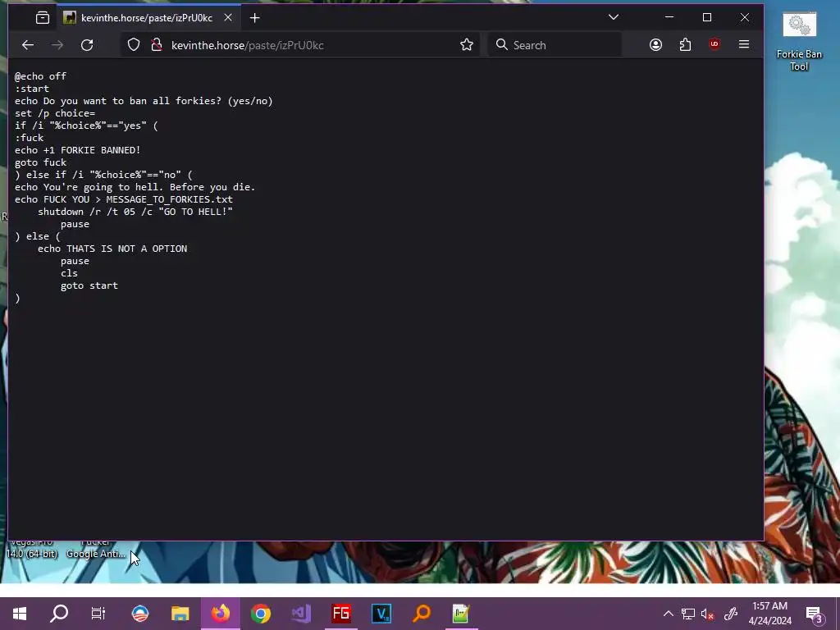This screenshot has width=840, height=630.
Task: Click the line 'echo THATS IS NOT A OPTION'
Action: 112,249
